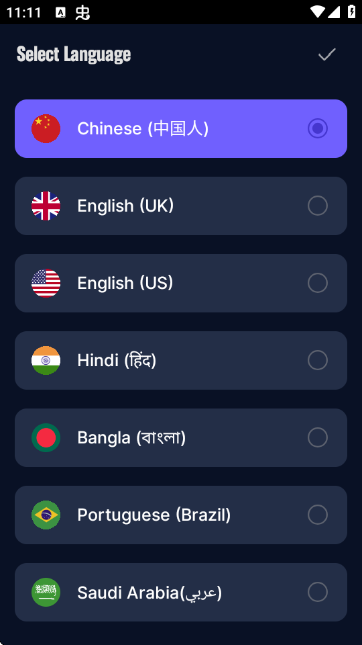Tap the Hindi language label
362x645 pixels.
(117, 360)
